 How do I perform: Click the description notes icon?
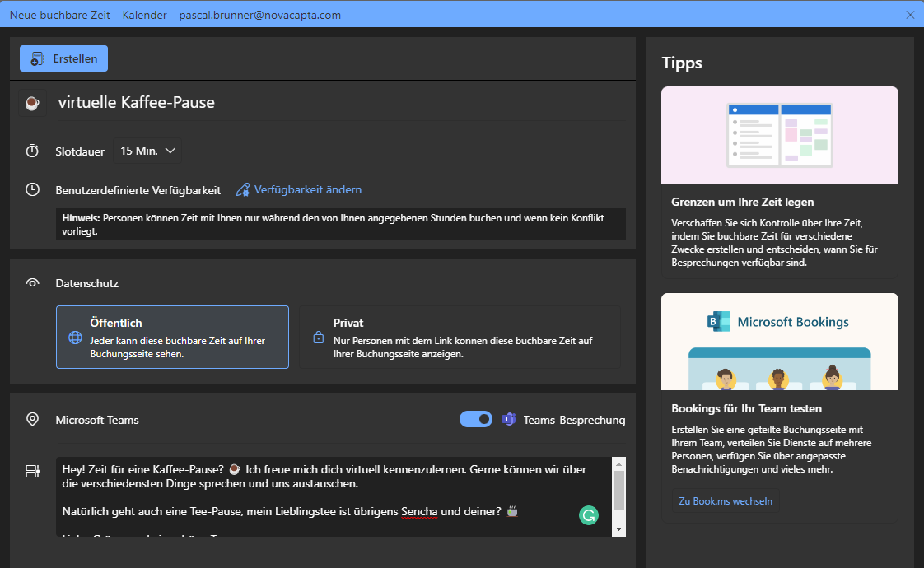pos(32,472)
